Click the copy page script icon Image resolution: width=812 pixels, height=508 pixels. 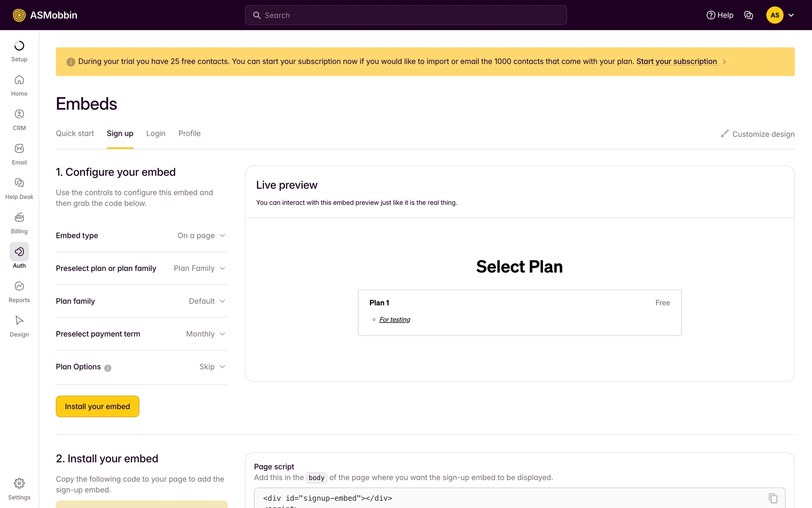tap(773, 498)
